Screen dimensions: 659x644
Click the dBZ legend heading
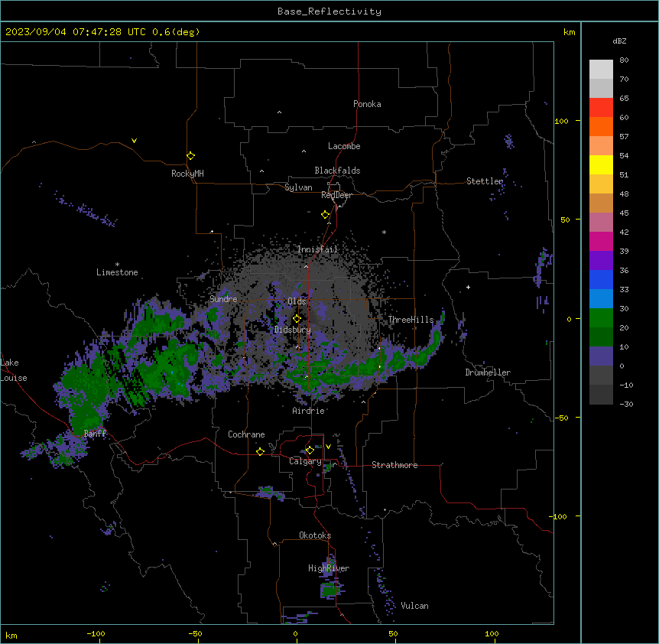click(619, 41)
